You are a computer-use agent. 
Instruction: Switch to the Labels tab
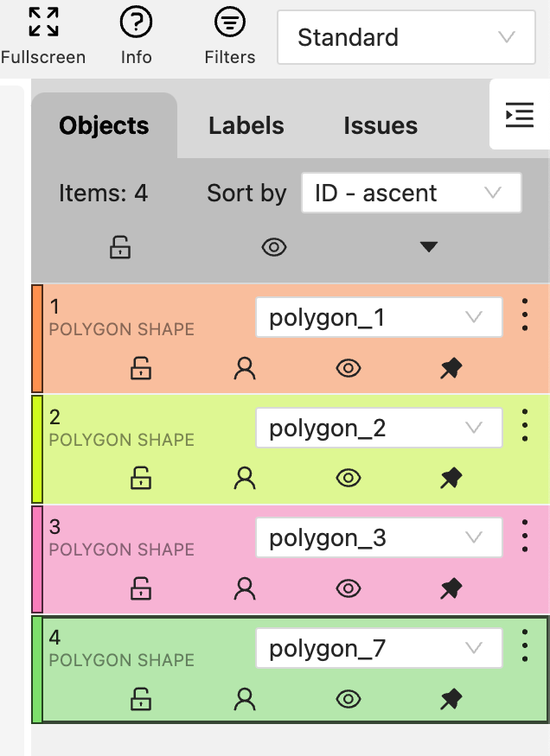pos(246,126)
